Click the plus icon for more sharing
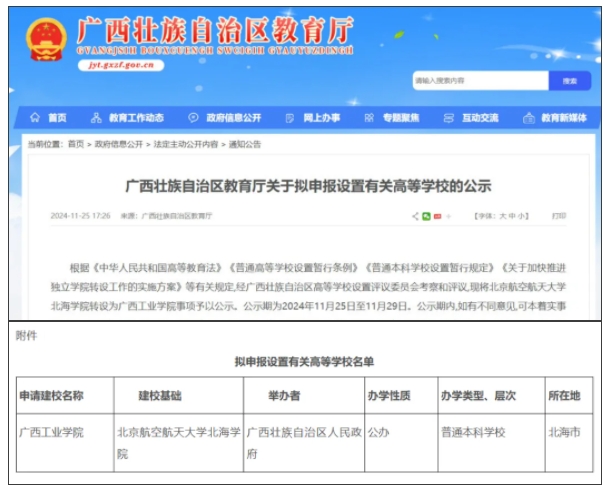 [x=448, y=217]
